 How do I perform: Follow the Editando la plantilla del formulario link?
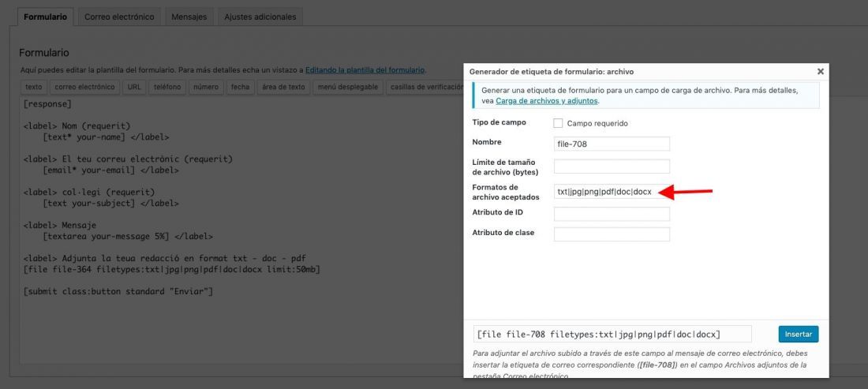point(365,70)
